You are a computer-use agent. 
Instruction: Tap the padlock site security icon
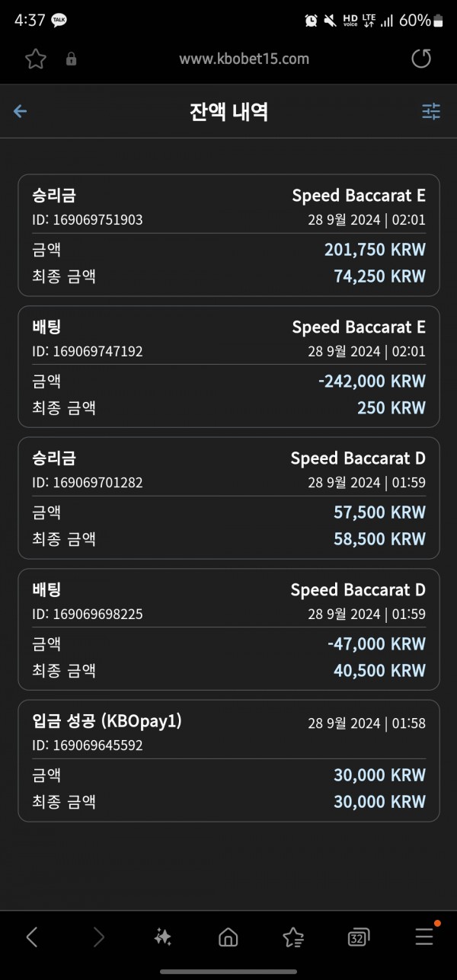(x=72, y=59)
